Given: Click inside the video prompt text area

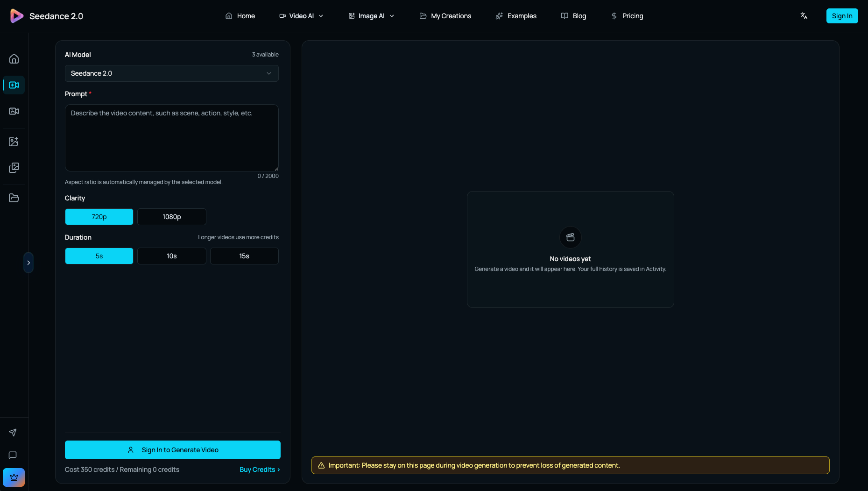Looking at the screenshot, I should [x=171, y=138].
